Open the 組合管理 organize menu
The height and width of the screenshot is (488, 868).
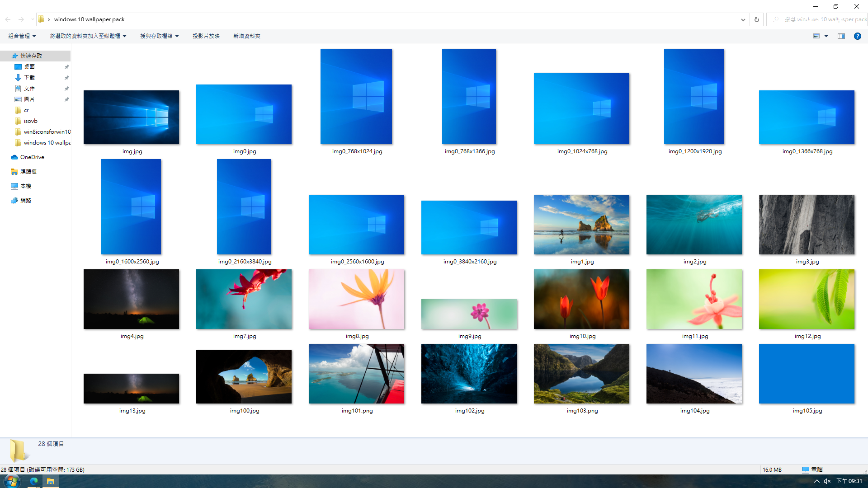pyautogui.click(x=22, y=36)
